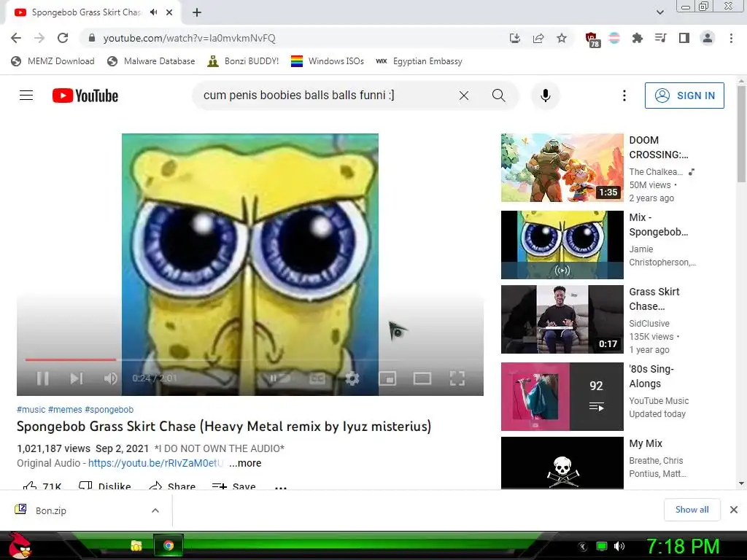Toggle autoplay switch in player
The image size is (747, 560).
pyautogui.click(x=280, y=378)
